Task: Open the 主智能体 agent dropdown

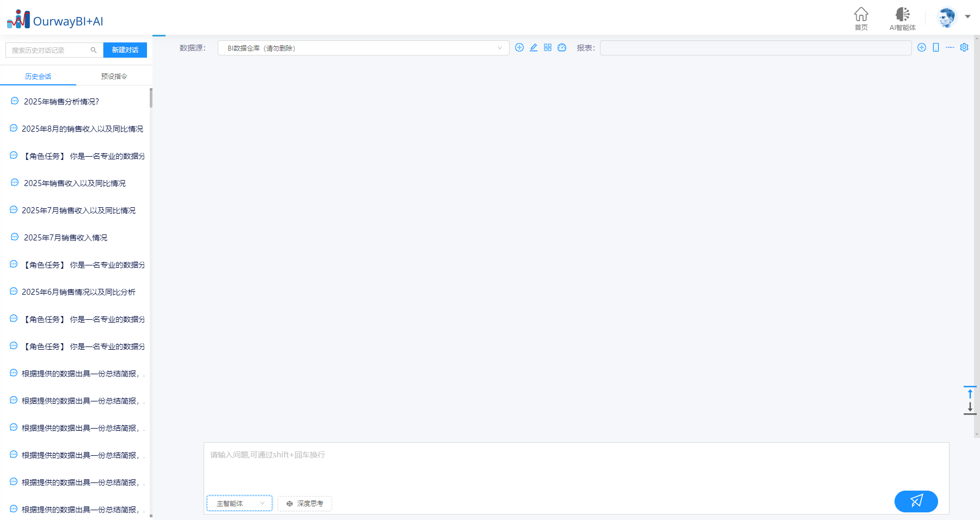Action: click(240, 504)
